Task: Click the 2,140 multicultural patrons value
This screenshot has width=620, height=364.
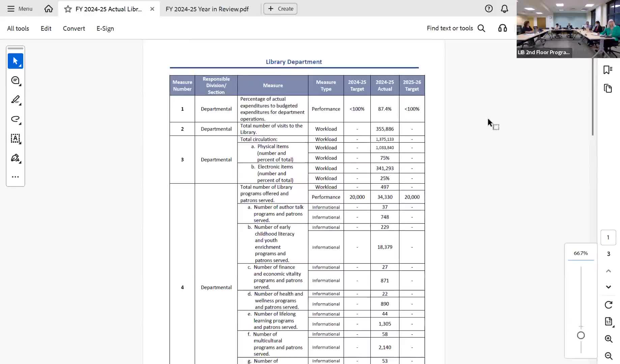Action: (385, 347)
